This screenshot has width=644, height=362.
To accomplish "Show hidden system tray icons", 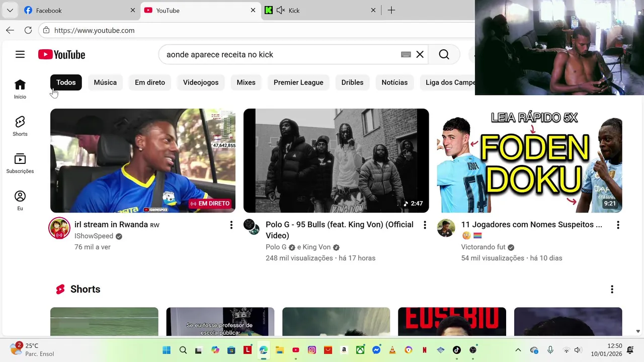I will click(x=518, y=350).
